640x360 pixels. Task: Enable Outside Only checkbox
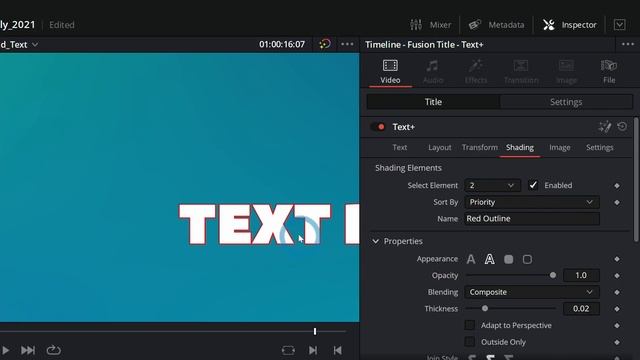coord(469,342)
